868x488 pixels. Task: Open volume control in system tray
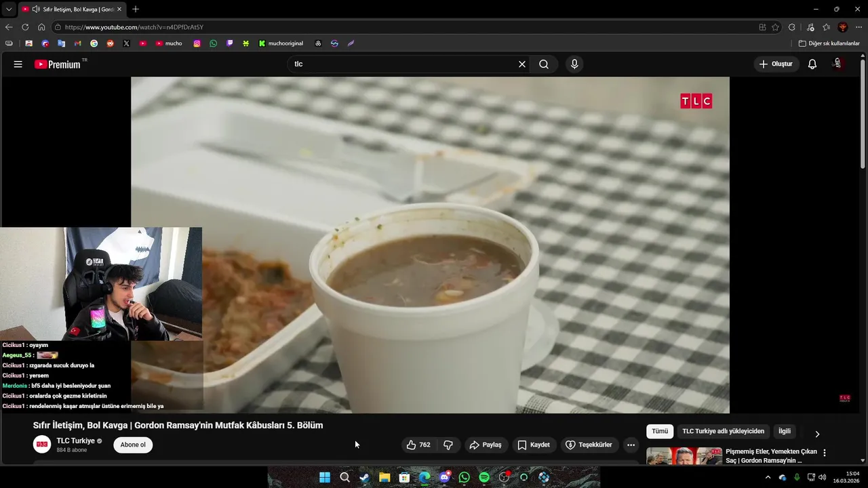pyautogui.click(x=823, y=477)
